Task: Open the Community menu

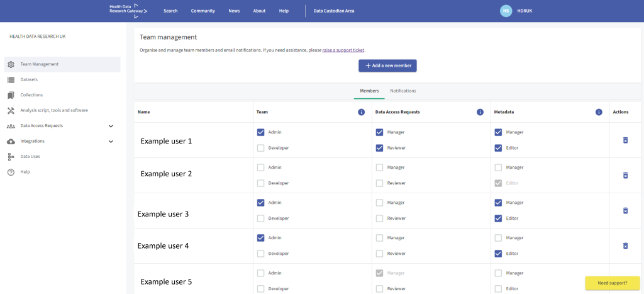Action: (x=203, y=11)
